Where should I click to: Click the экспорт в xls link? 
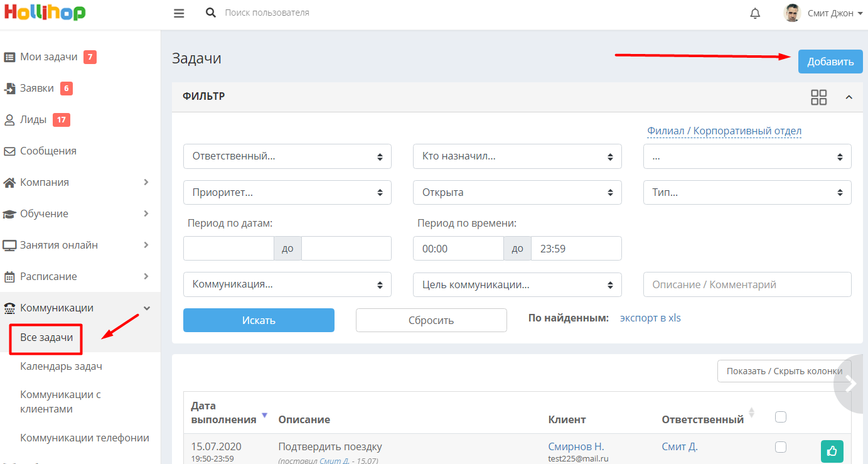point(650,318)
